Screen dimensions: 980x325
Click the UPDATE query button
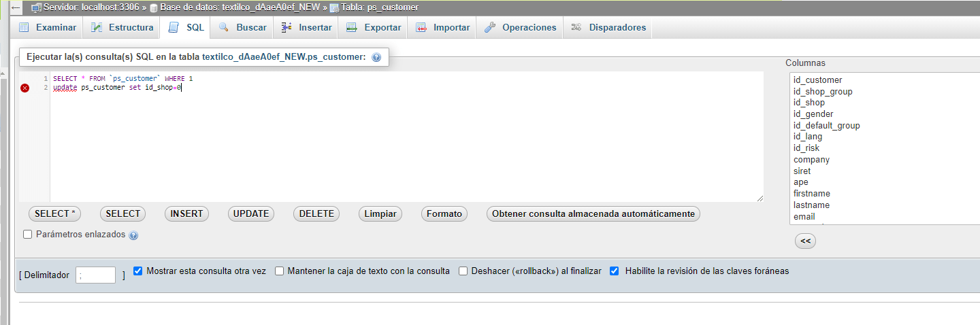tap(251, 213)
